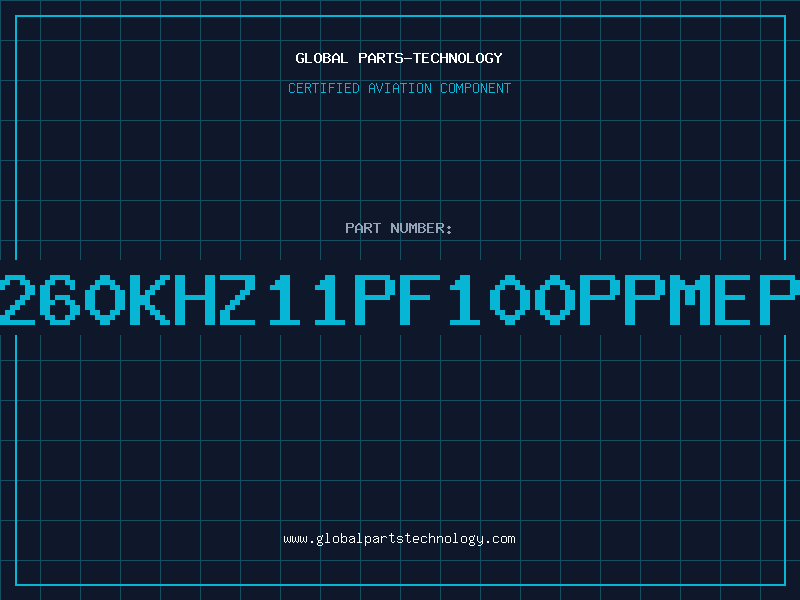Screen dimensions: 800x600
Task: Select the word AVIATION in the subtitle
Action: 400,88
